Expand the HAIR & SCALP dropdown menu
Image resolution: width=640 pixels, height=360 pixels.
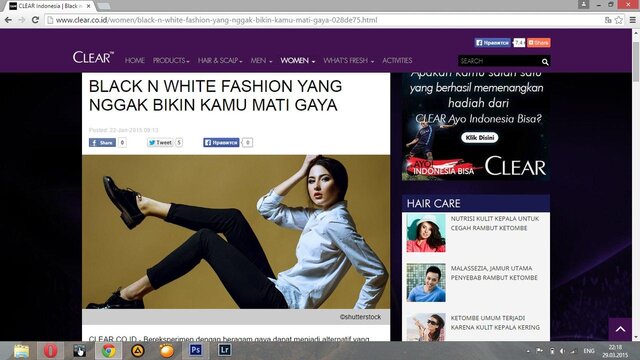pyautogui.click(x=220, y=60)
